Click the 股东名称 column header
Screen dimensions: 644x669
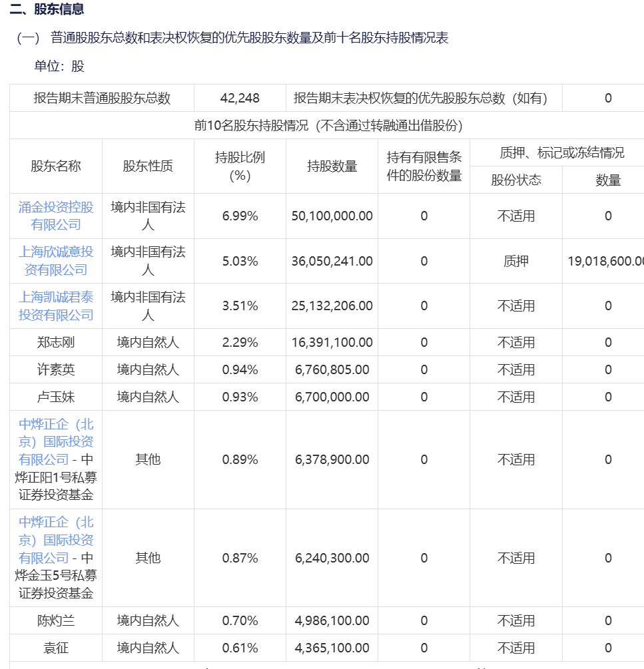[56, 166]
